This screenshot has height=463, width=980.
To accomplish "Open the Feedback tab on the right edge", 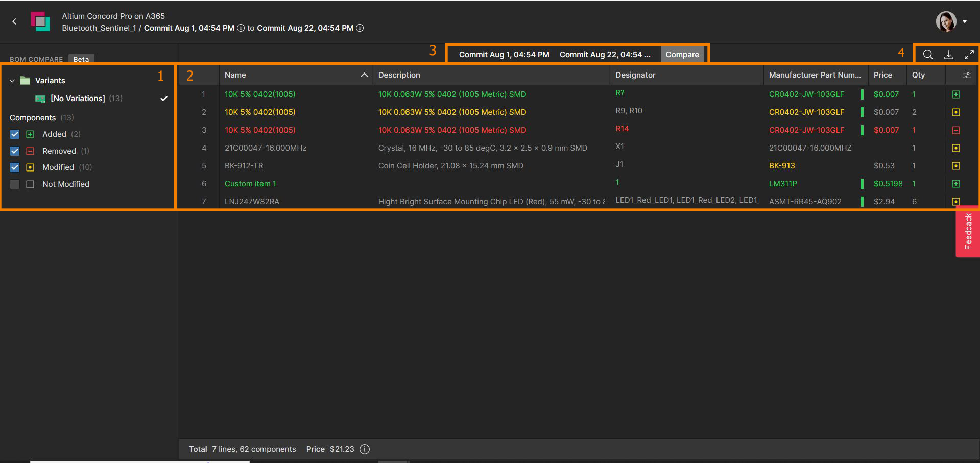I will click(968, 232).
